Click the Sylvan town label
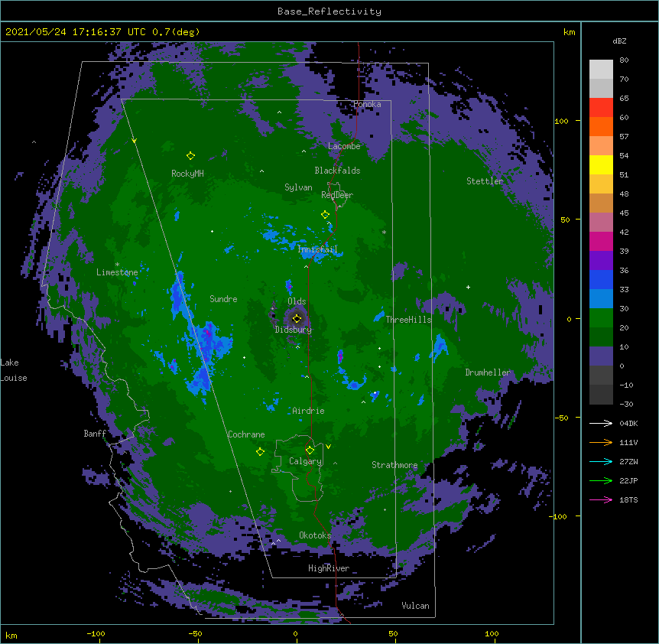The width and height of the screenshot is (659, 644). (298, 187)
